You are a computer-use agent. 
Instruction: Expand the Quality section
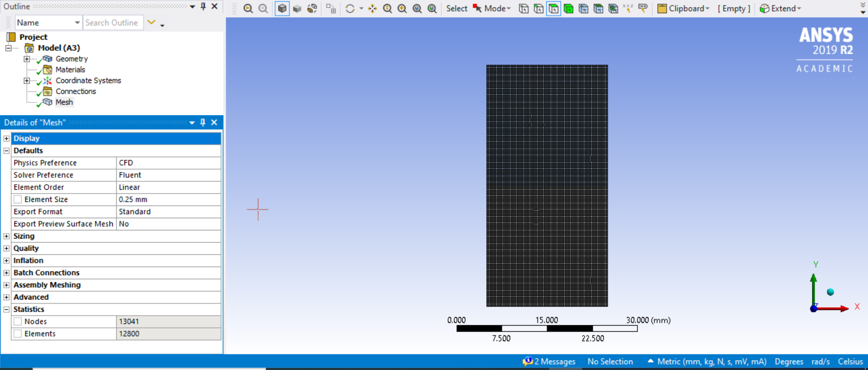pos(6,248)
